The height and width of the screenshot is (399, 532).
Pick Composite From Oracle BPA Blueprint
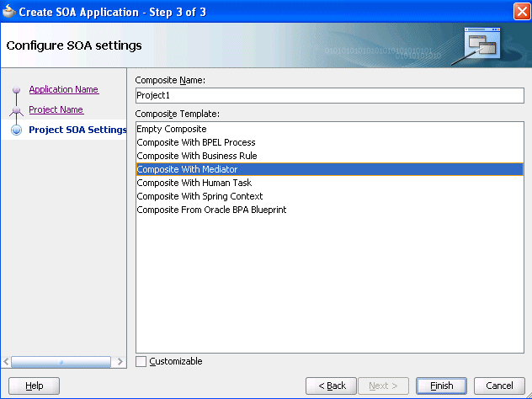pos(330,210)
